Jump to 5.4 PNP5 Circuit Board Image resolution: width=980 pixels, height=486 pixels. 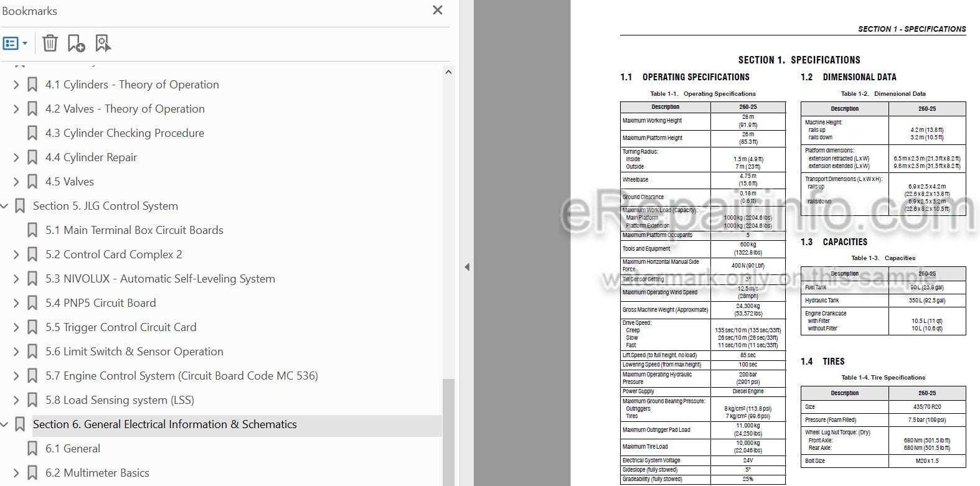(x=100, y=303)
